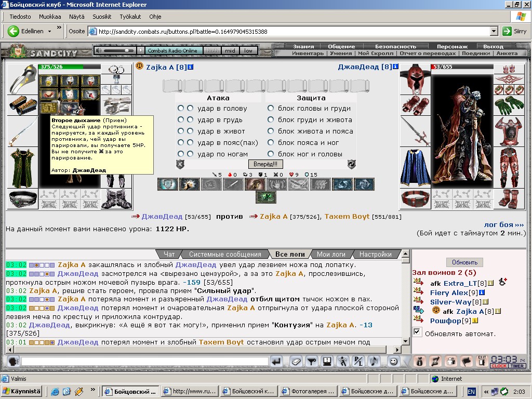532x399 pixels.
Task: Select блок ног и головы defense option
Action: [x=270, y=154]
